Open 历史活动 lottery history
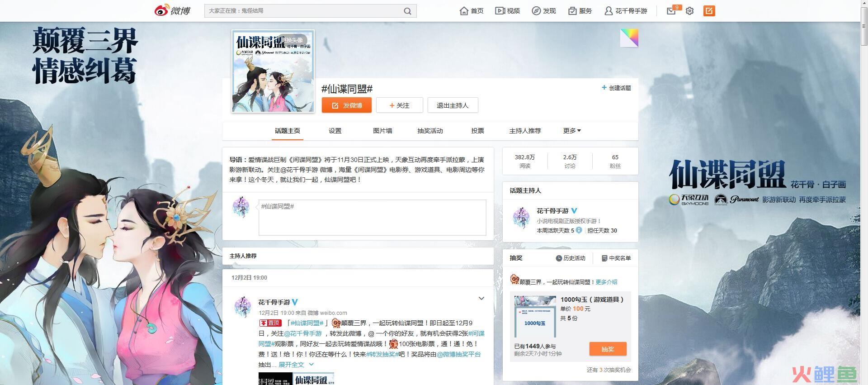Screen dimensions: 868x385 (x=571, y=258)
